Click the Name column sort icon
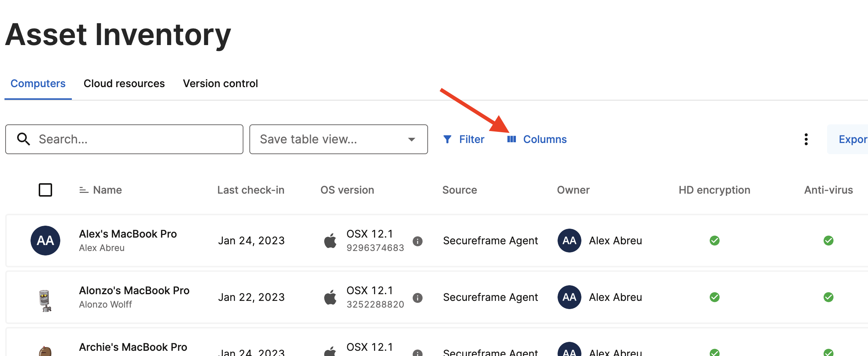Image resolution: width=868 pixels, height=356 pixels. [84, 190]
